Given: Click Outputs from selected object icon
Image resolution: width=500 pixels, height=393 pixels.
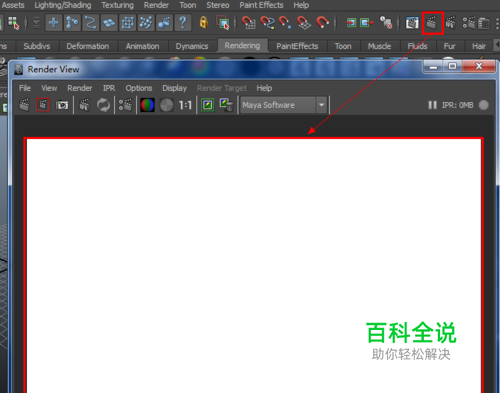Looking at the screenshot, I should pos(366,23).
